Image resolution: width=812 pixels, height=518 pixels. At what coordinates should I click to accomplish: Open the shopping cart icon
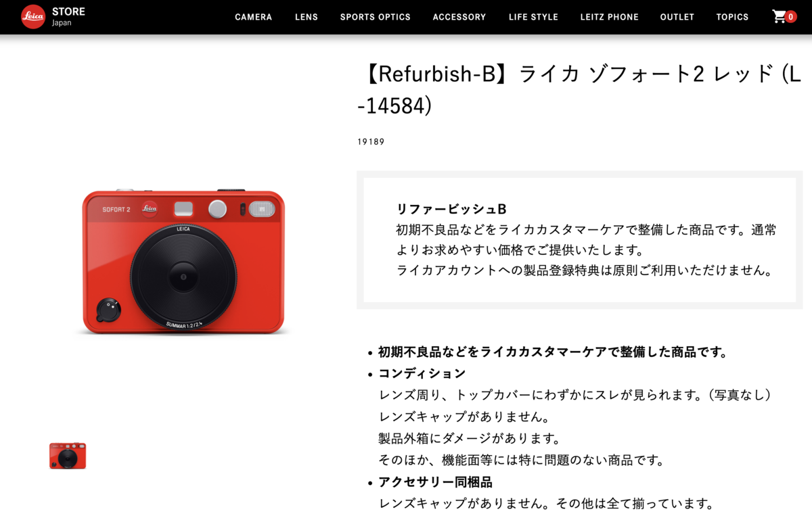click(780, 16)
